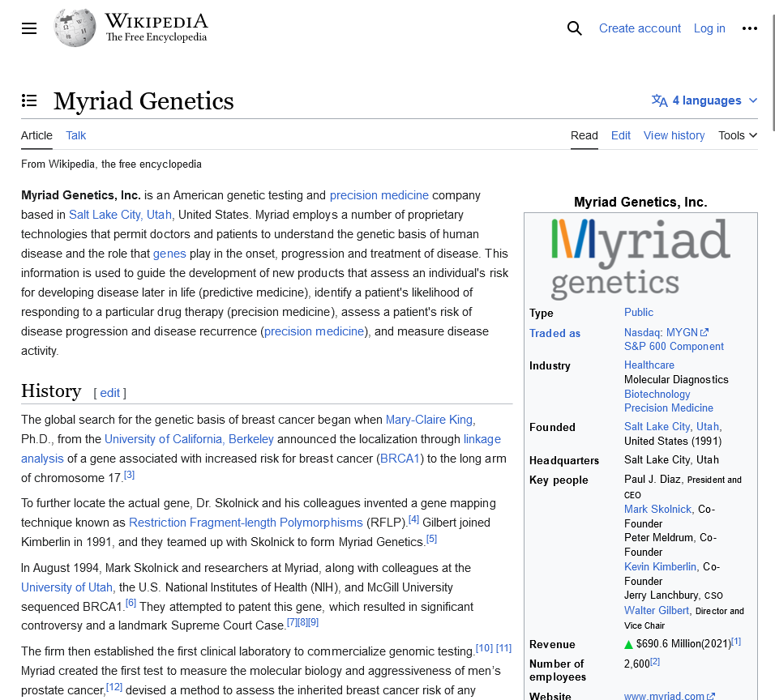Image resolution: width=775 pixels, height=700 pixels.
Task: Expand the 4 languages dropdown
Action: click(x=704, y=100)
